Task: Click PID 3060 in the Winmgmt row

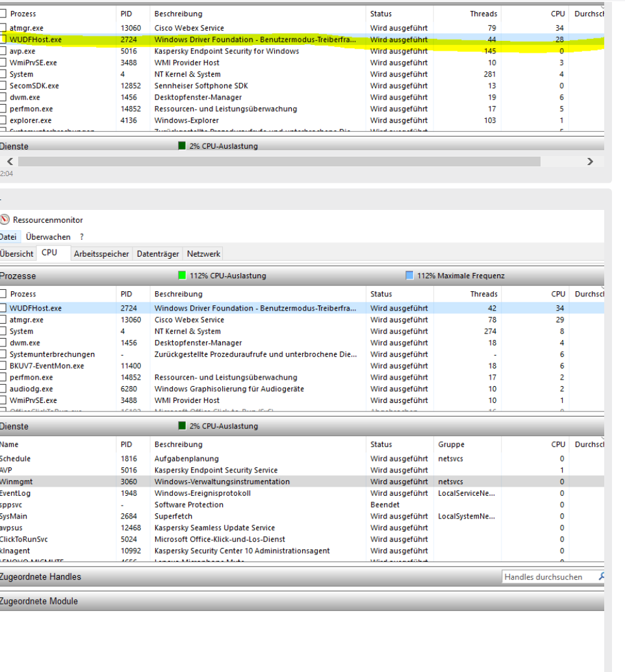Action: (x=129, y=482)
